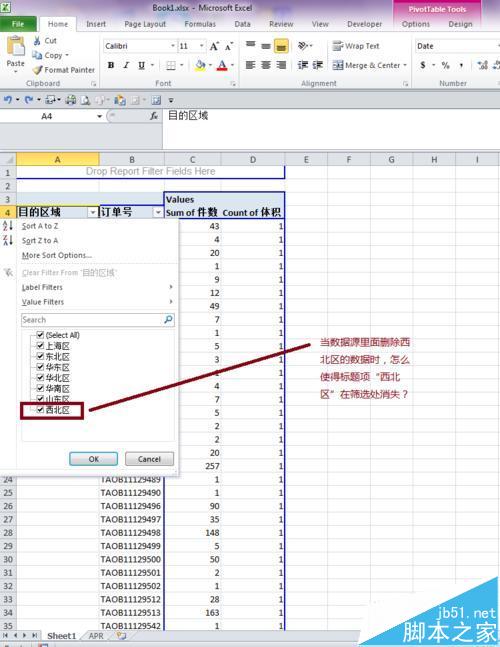Click the Fill Color paint bucket

pyautogui.click(x=200, y=65)
